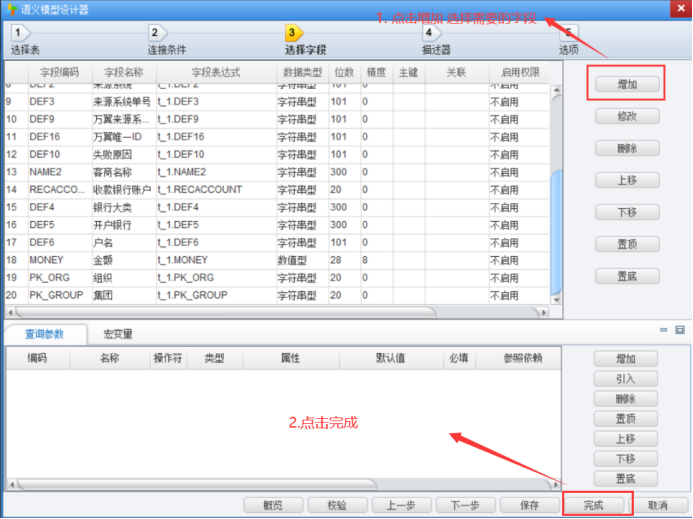The image size is (693, 519).
Task: Click 增加 button in field panel
Action: (x=627, y=84)
